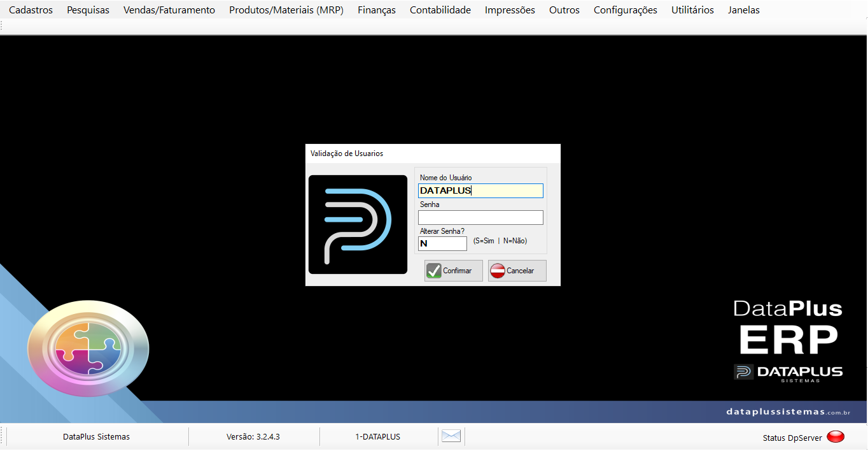
Task: Open the Contabilidade menu
Action: tap(440, 10)
